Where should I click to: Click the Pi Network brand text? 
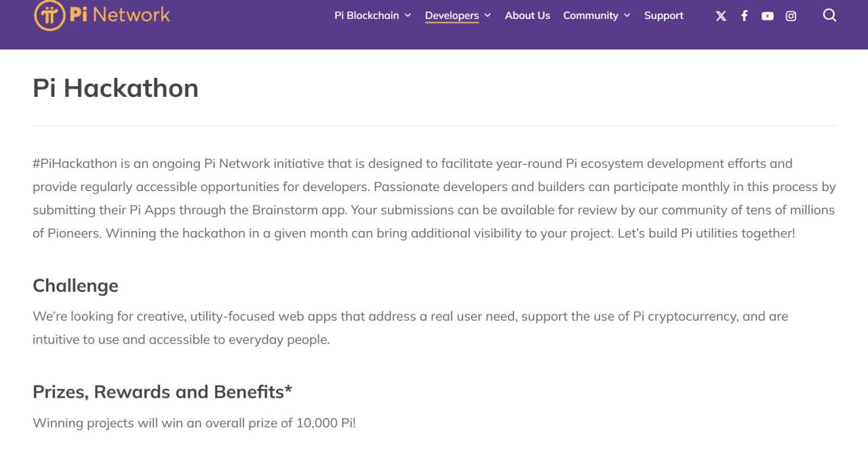[120, 14]
